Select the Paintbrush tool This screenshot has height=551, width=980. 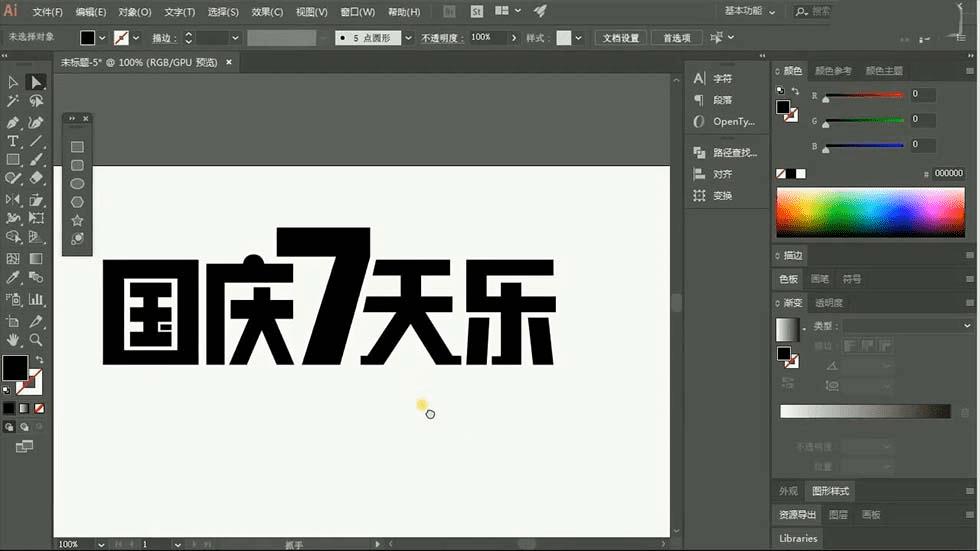point(36,160)
